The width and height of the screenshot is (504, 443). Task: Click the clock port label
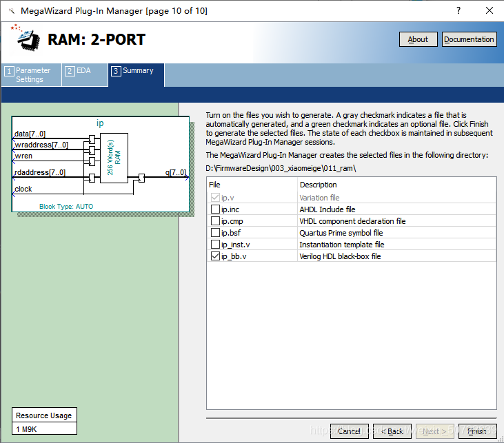click(x=23, y=189)
